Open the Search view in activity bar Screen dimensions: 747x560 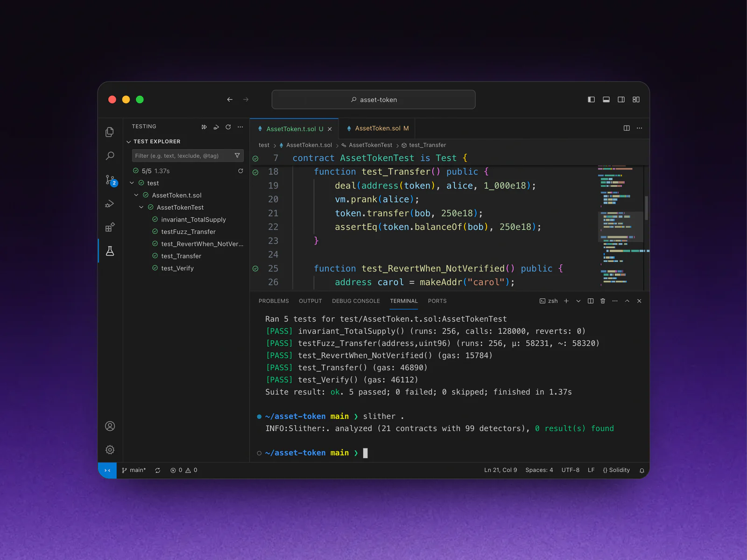tap(110, 156)
